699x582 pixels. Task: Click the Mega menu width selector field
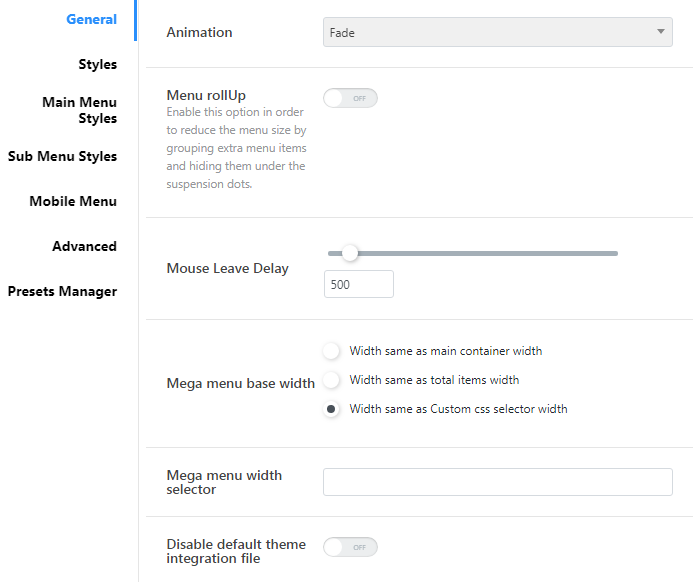click(498, 482)
